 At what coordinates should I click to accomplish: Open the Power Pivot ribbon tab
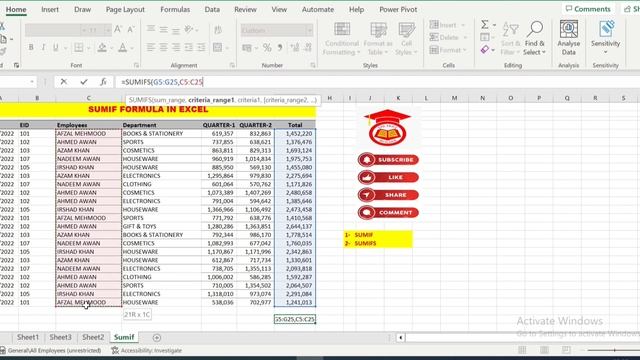[398, 9]
